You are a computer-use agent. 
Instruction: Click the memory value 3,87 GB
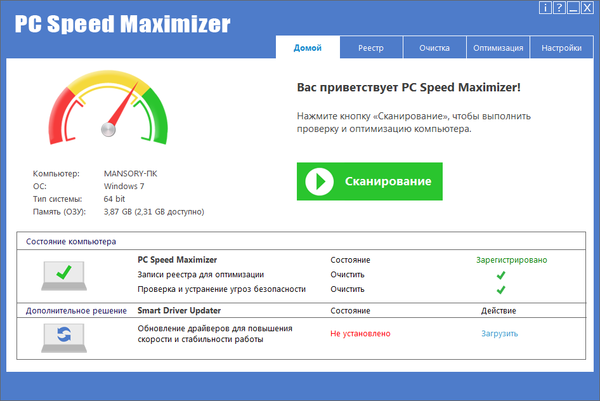pos(154,212)
